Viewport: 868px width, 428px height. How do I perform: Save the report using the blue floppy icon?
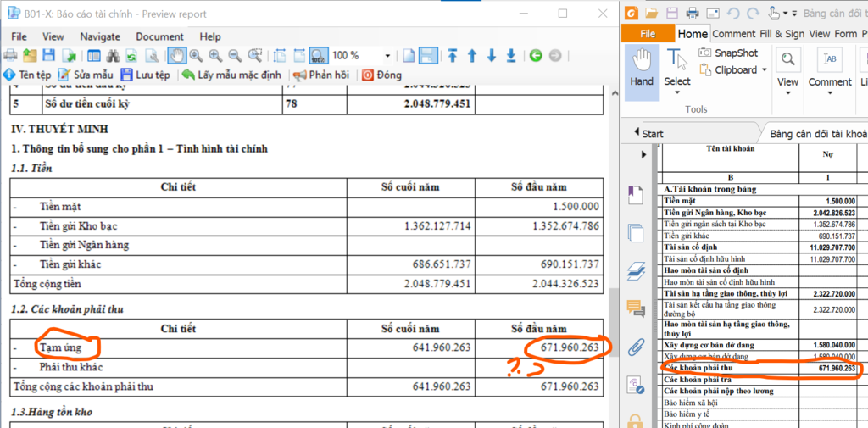click(x=48, y=55)
